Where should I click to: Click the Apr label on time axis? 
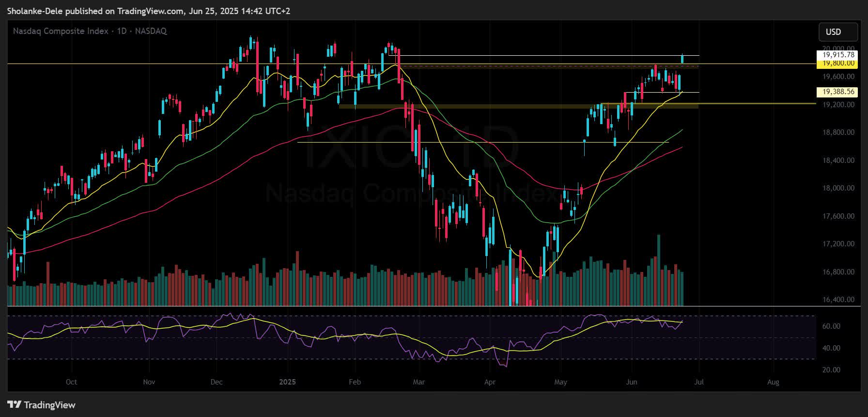[490, 382]
